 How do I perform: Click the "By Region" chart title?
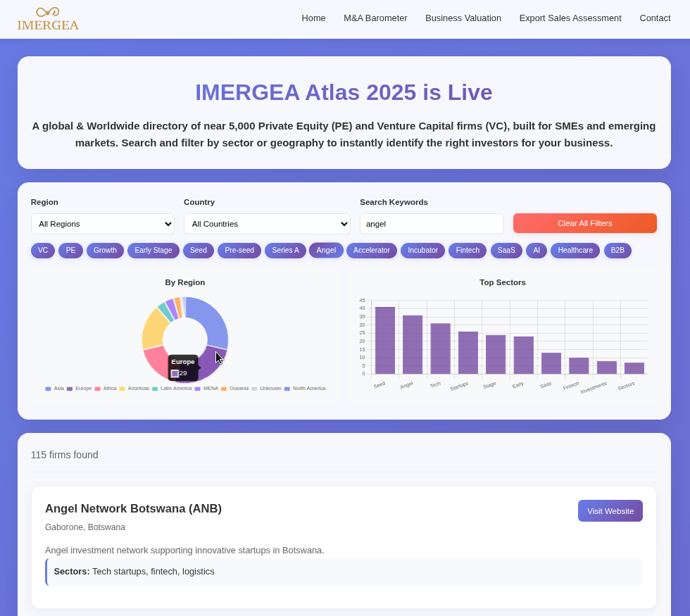pos(184,282)
